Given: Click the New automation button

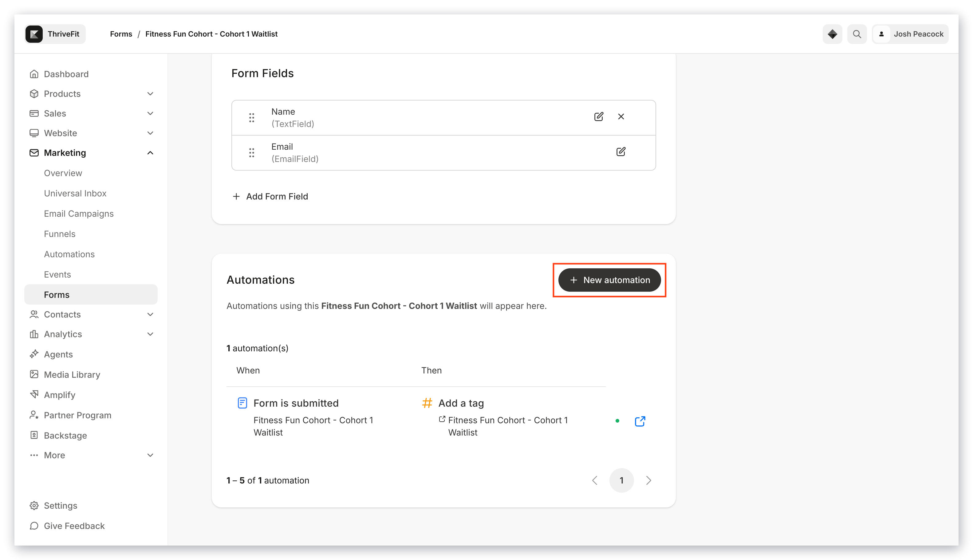Looking at the screenshot, I should pos(609,280).
